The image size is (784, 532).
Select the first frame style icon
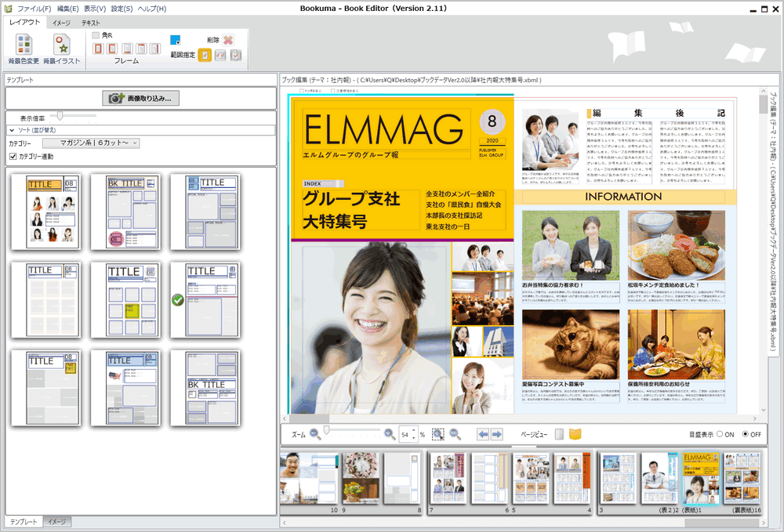tap(98, 49)
